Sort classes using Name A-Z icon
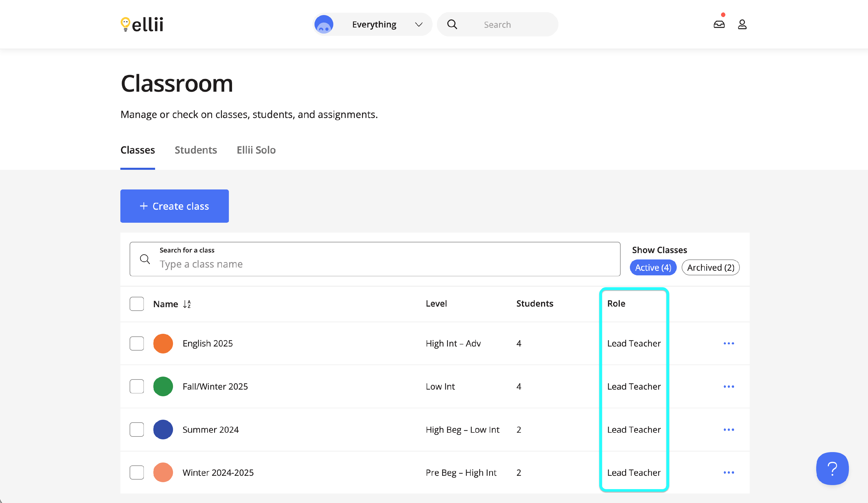Viewport: 868px width, 503px height. [x=187, y=304]
